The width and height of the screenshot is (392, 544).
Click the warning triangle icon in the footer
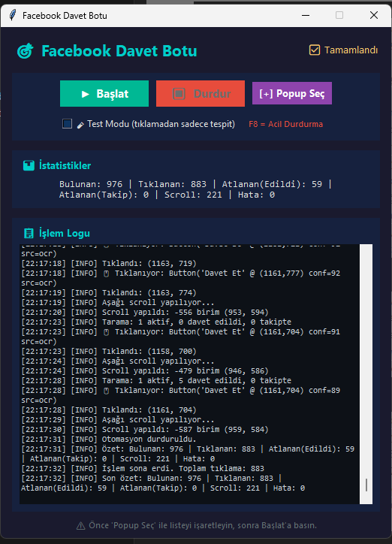pyautogui.click(x=81, y=526)
